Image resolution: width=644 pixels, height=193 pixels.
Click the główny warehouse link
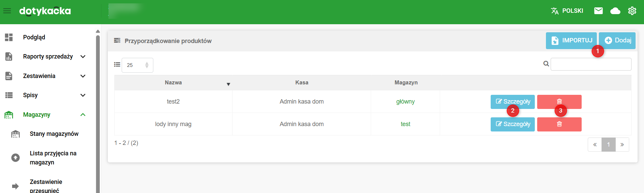[405, 102]
